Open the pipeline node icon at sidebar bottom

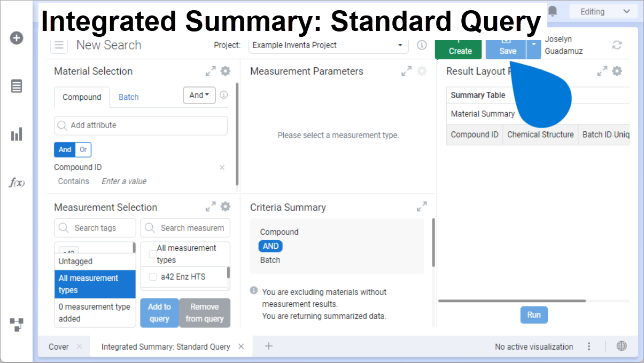pos(17,325)
